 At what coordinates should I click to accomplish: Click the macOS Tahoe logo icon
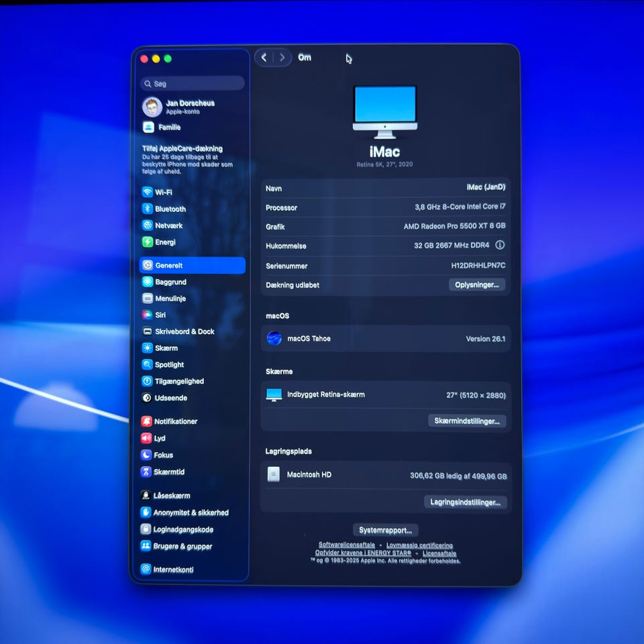(274, 338)
